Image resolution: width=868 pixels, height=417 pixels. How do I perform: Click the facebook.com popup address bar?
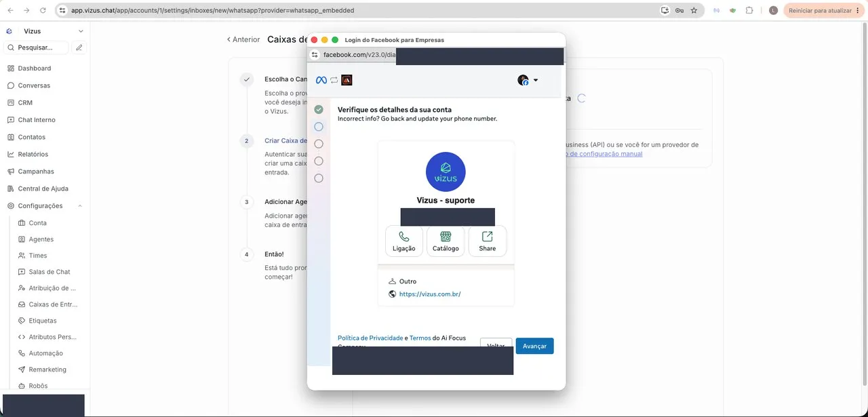click(436, 55)
